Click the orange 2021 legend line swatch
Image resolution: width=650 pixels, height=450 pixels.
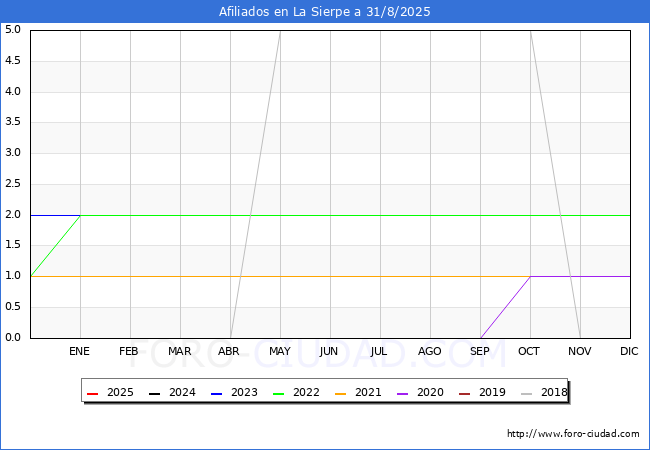click(341, 393)
